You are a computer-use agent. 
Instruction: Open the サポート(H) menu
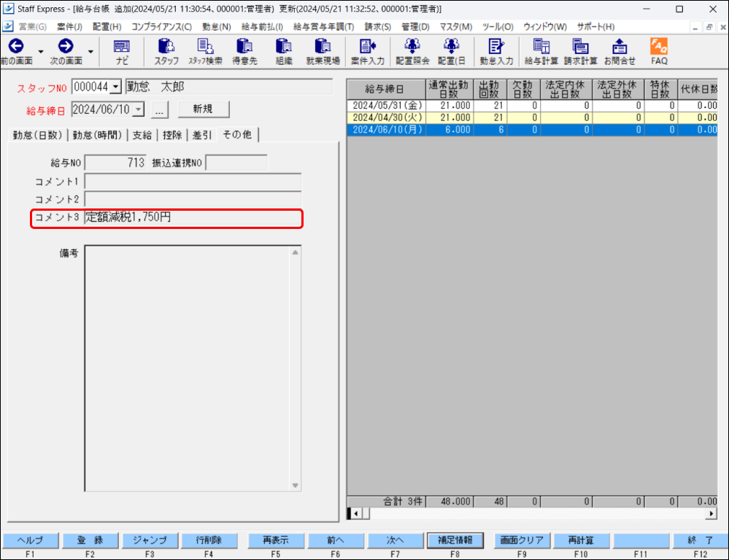tap(595, 27)
